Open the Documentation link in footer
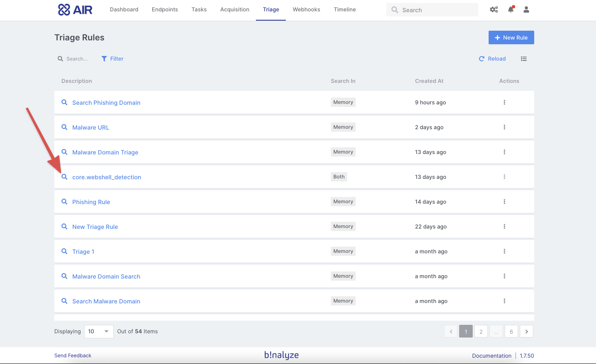Screen dimensions: 596x364 (492, 356)
